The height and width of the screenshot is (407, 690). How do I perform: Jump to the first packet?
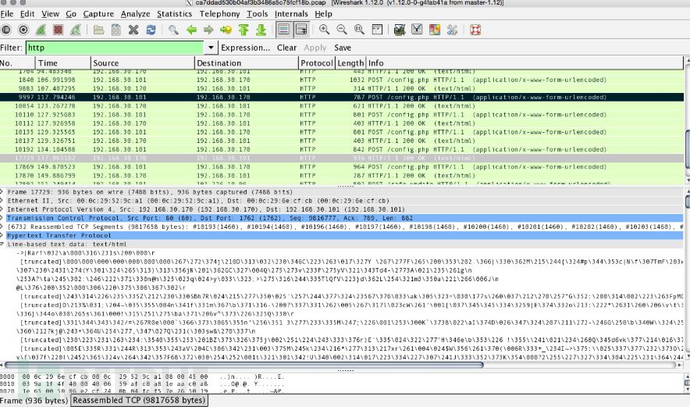[243, 30]
